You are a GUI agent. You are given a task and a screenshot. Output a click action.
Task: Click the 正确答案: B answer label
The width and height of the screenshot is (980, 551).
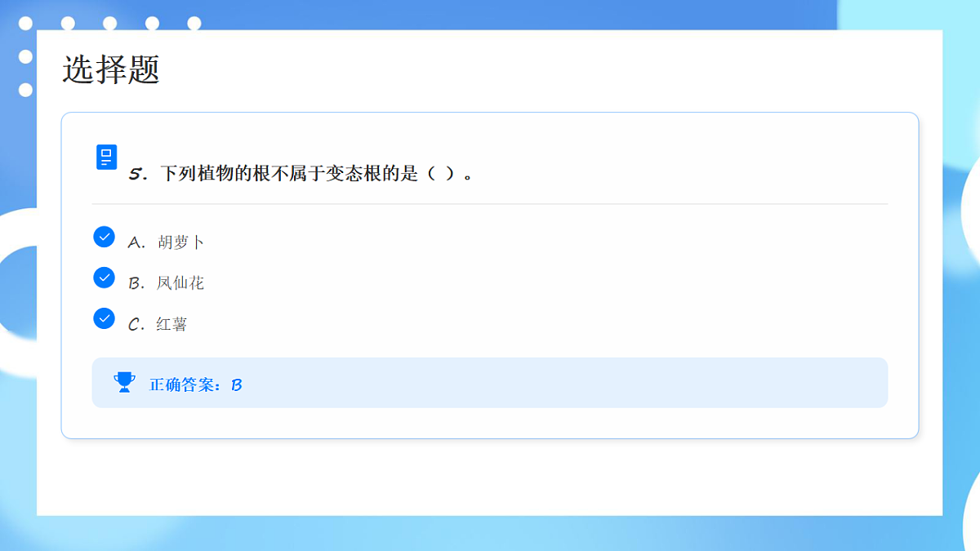(x=196, y=384)
